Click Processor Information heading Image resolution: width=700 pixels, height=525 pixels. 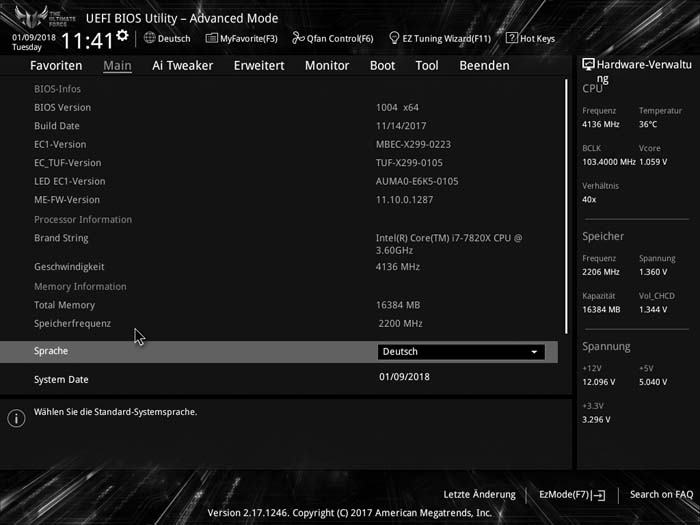pyautogui.click(x=83, y=220)
